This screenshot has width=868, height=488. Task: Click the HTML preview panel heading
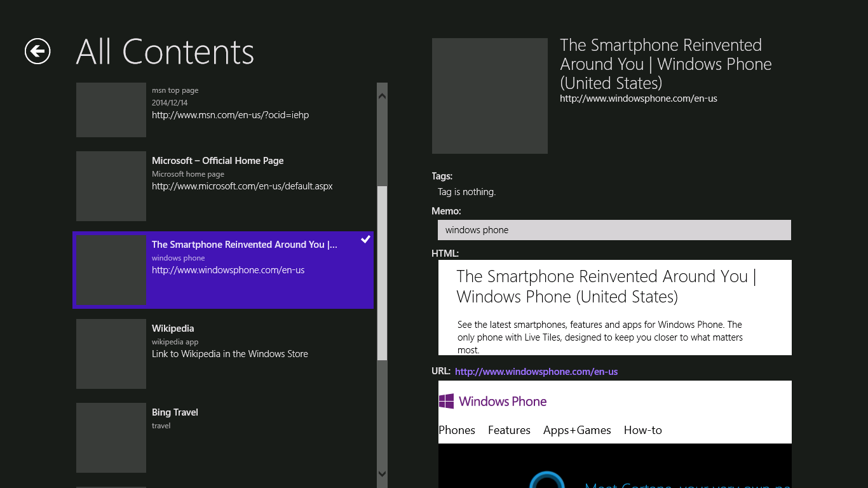[x=606, y=287]
